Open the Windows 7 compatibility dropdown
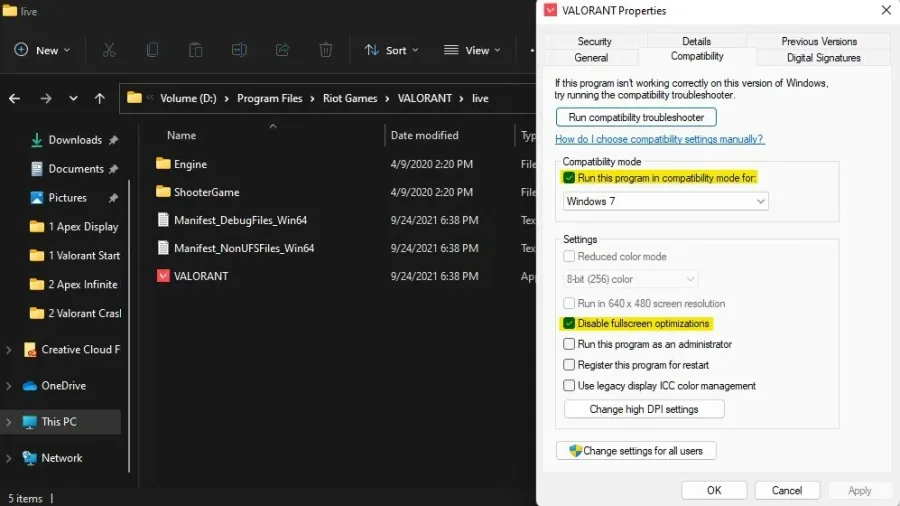 click(x=665, y=201)
